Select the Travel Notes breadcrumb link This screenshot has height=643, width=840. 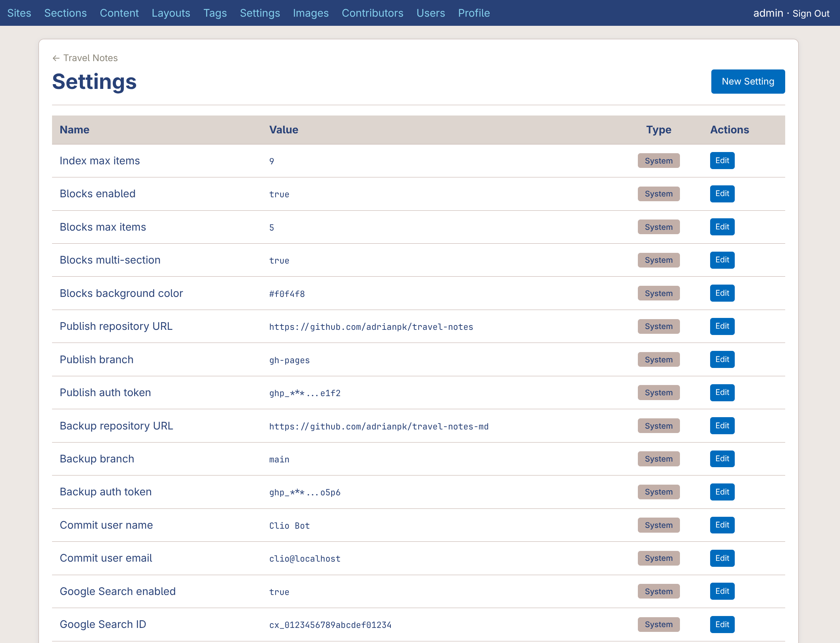(x=90, y=58)
